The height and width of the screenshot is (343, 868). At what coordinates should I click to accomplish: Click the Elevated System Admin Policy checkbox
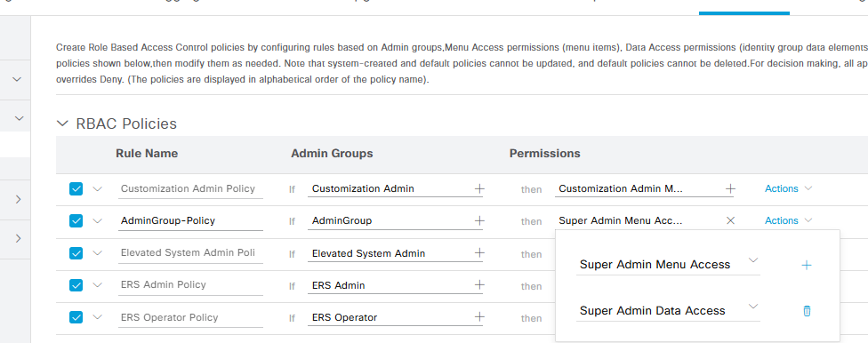pos(76,253)
